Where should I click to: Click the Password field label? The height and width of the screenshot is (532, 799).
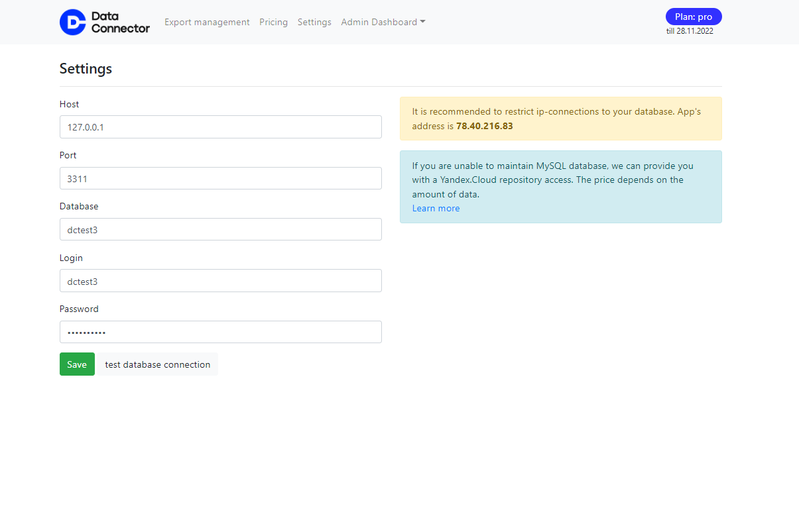click(x=79, y=309)
